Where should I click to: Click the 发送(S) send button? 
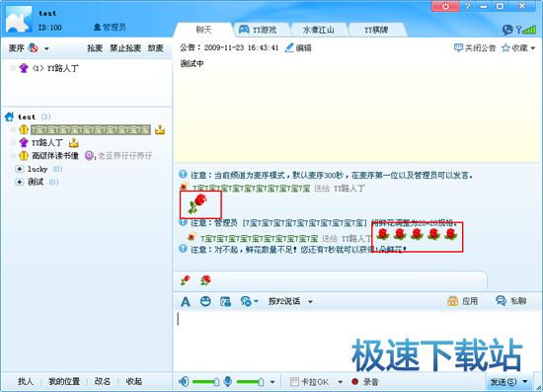click(x=504, y=381)
